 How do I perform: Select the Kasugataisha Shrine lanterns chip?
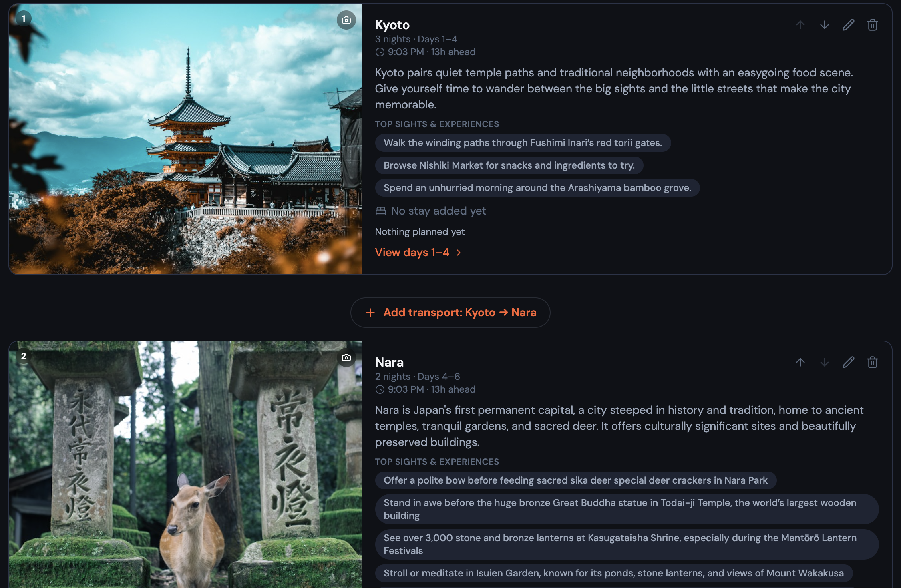(x=627, y=544)
